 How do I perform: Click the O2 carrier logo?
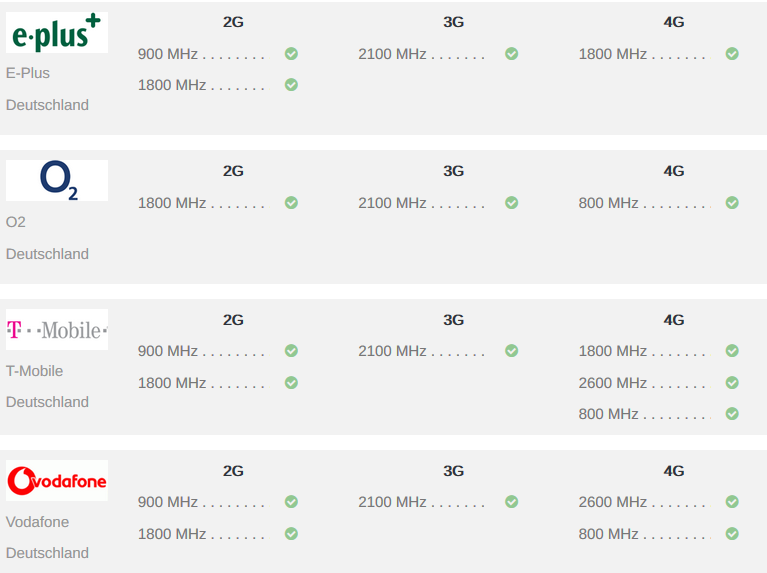point(57,181)
